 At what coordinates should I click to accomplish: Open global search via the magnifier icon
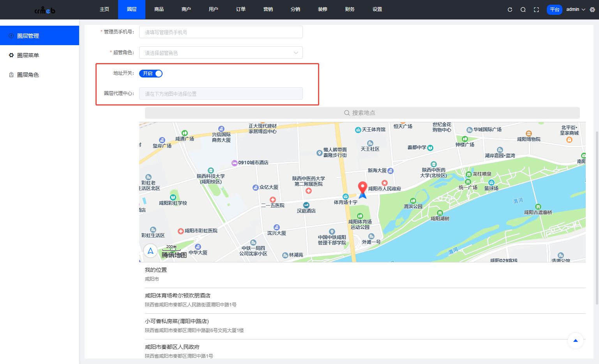coord(523,9)
